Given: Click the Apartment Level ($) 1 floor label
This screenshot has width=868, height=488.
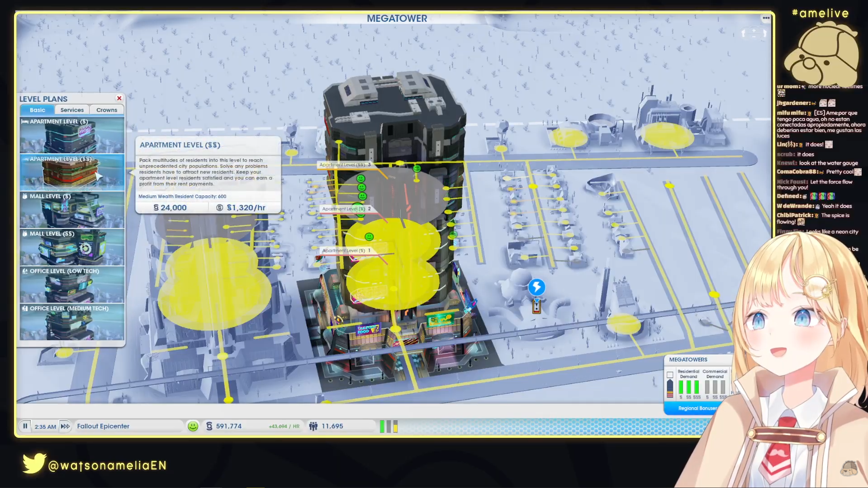Looking at the screenshot, I should [346, 251].
